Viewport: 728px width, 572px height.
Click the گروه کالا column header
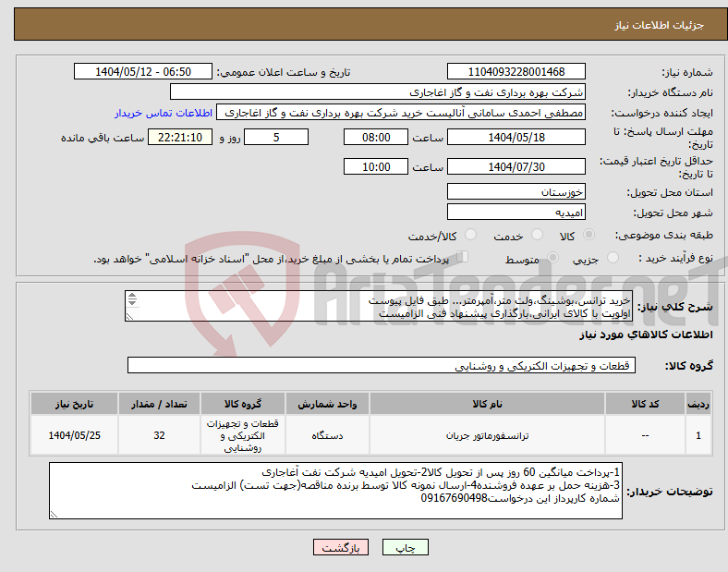(x=243, y=404)
